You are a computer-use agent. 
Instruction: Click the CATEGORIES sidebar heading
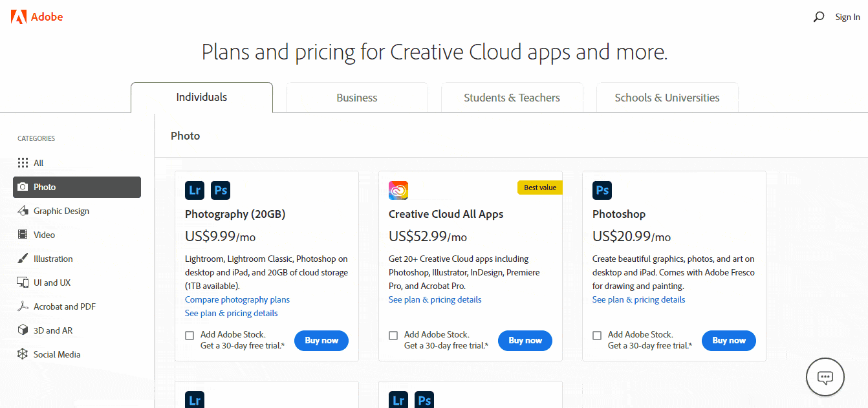point(36,138)
